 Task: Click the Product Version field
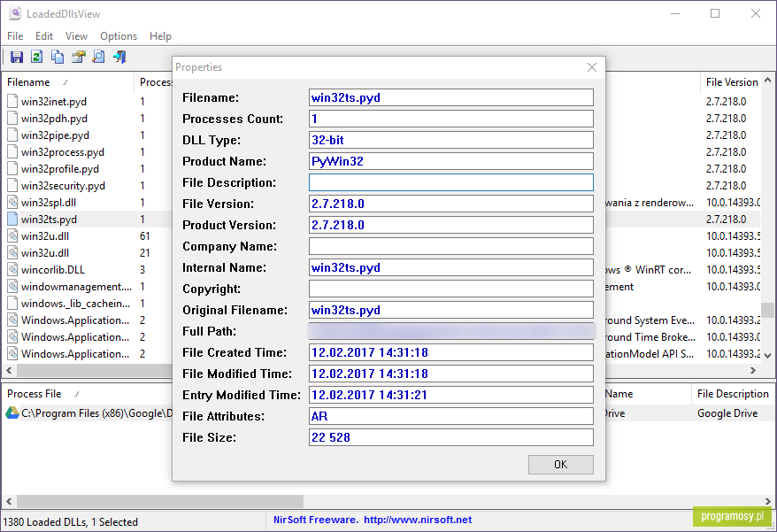pos(451,225)
